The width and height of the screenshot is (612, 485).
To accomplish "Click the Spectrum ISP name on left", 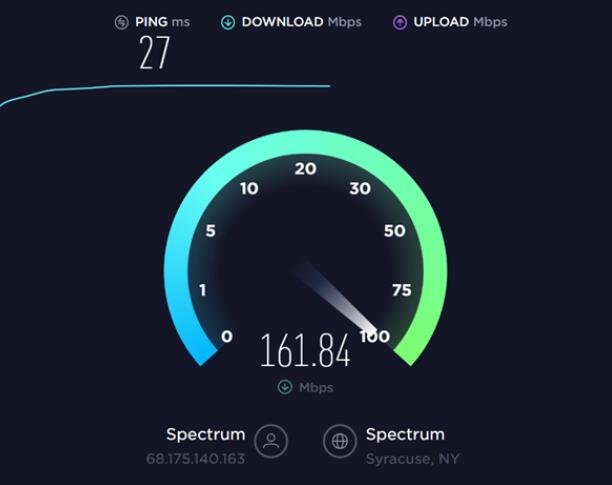I will click(x=206, y=434).
